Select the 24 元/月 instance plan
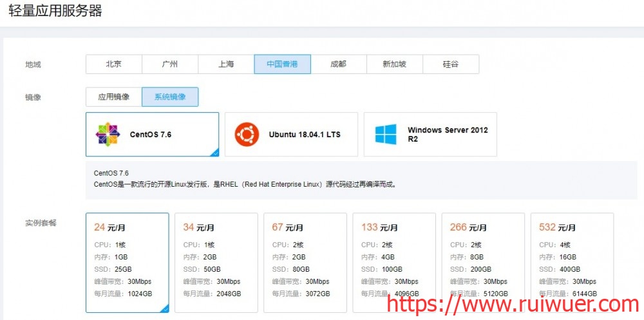644x320 pixels. [x=128, y=263]
